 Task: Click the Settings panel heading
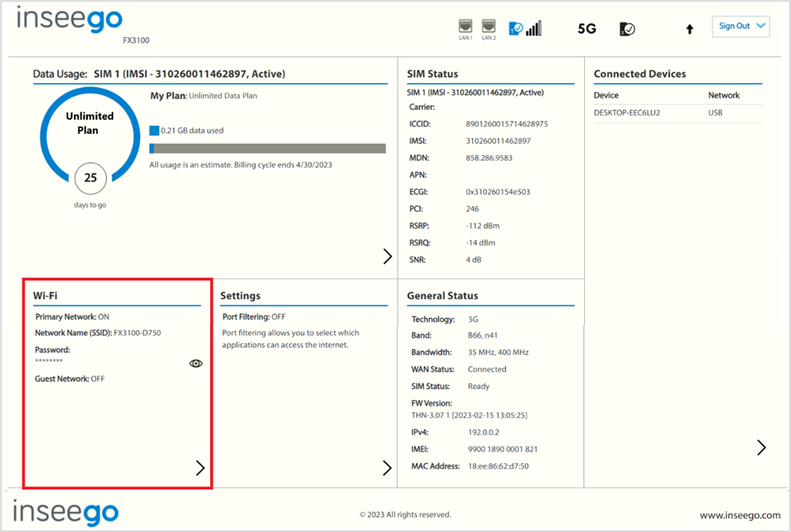240,296
